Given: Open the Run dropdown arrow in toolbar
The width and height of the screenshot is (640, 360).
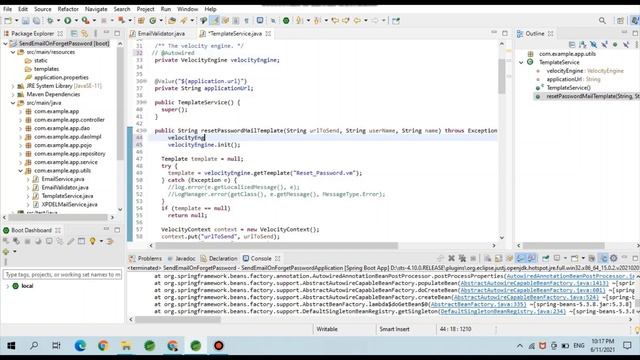Looking at the screenshot, I should (76, 20).
